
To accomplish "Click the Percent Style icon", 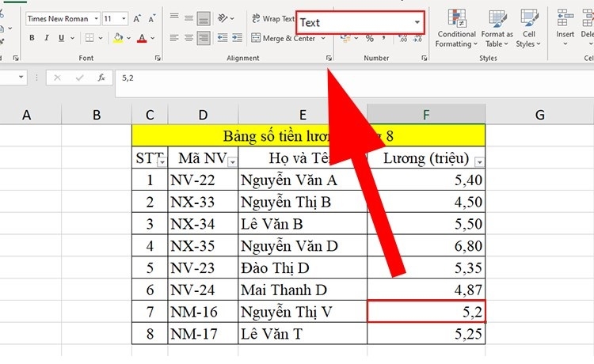I will tap(370, 38).
